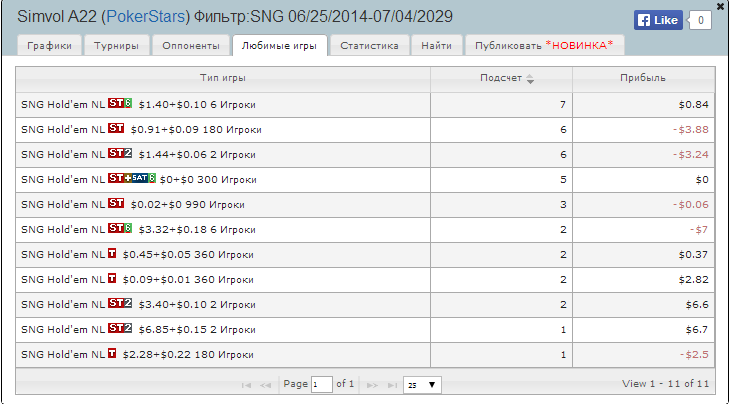This screenshot has height=404, width=742.
Task: Go to last page pager icon
Action: tap(392, 385)
